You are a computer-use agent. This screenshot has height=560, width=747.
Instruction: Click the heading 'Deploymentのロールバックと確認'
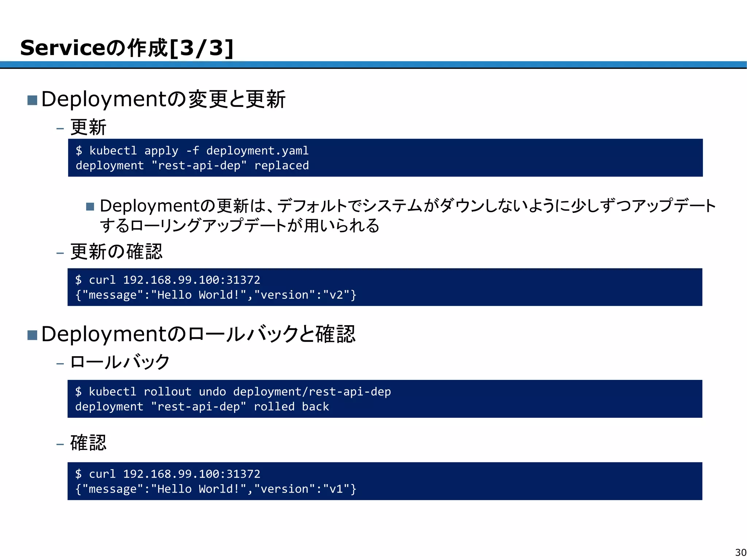pyautogui.click(x=198, y=334)
